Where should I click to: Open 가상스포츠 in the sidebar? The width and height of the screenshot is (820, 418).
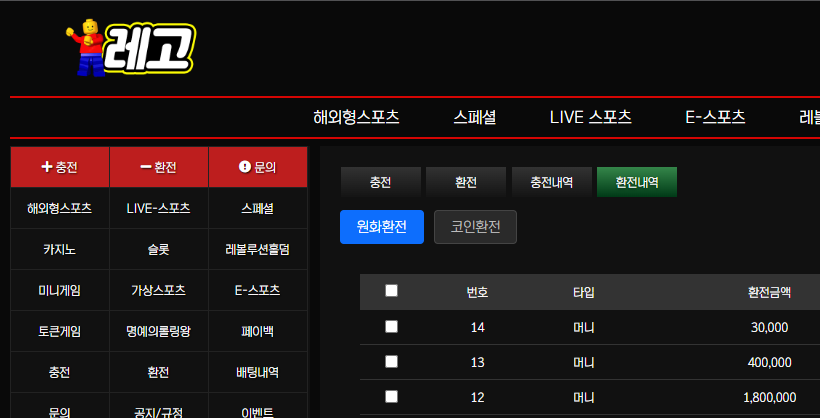tap(158, 290)
